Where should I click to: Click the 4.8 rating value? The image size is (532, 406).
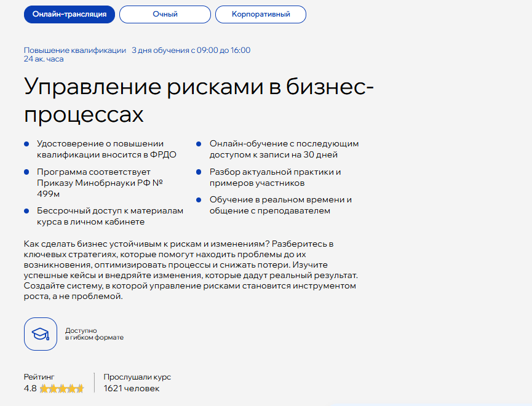[x=30, y=389]
